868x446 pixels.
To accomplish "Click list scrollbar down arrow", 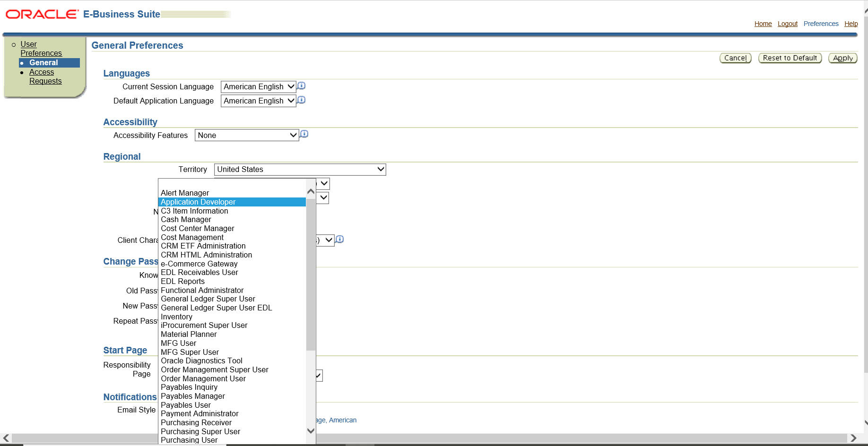I will click(311, 431).
